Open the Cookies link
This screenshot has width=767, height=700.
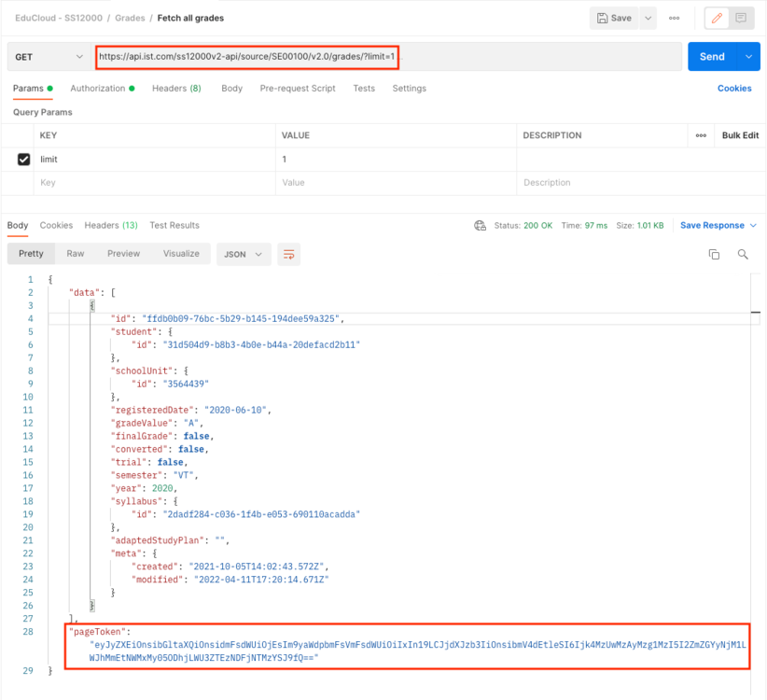pyautogui.click(x=735, y=88)
